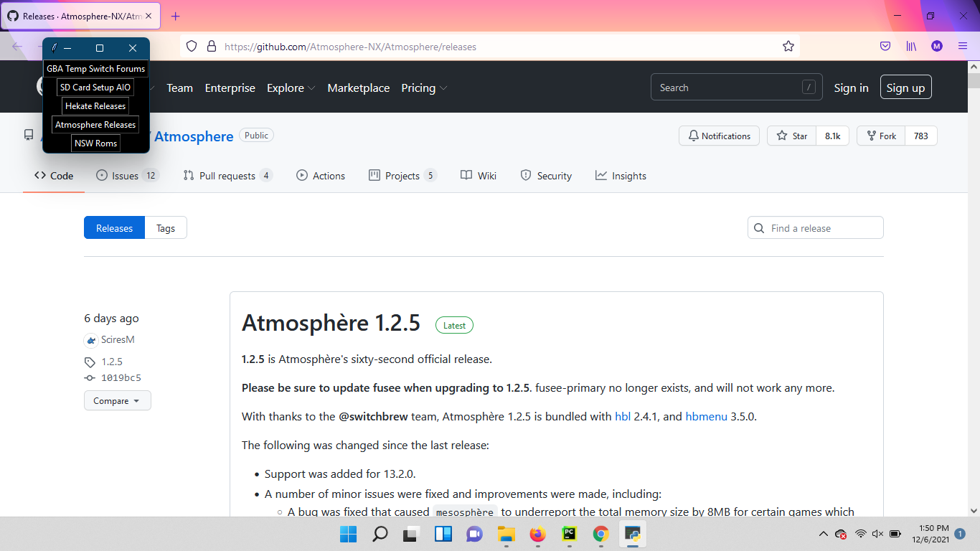Open Windows taskbar search
Image resolution: width=980 pixels, height=551 pixels.
coord(380,534)
